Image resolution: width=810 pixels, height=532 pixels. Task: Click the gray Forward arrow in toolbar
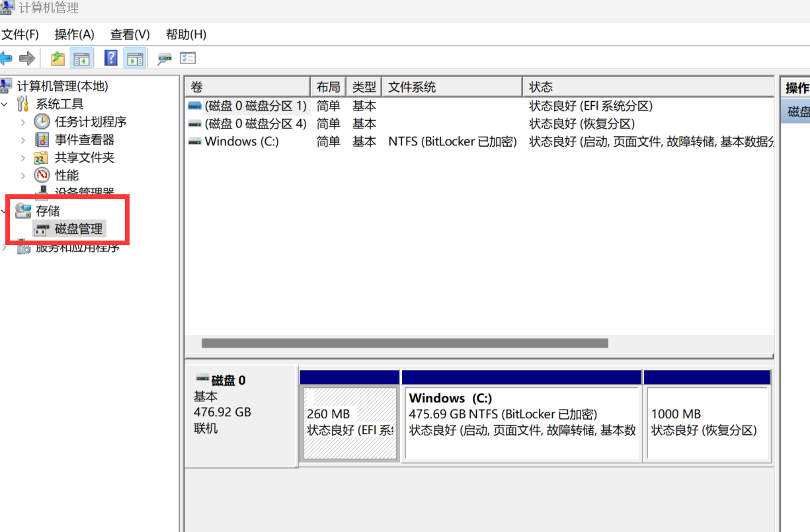tap(27, 59)
